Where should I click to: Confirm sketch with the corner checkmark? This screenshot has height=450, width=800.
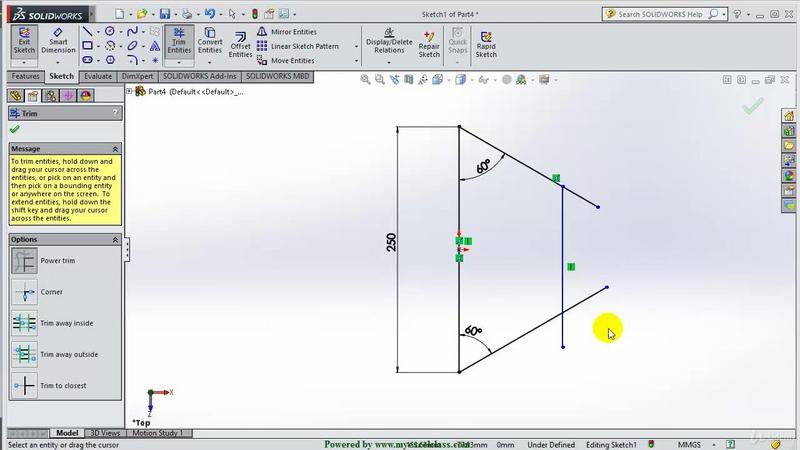coord(753,106)
